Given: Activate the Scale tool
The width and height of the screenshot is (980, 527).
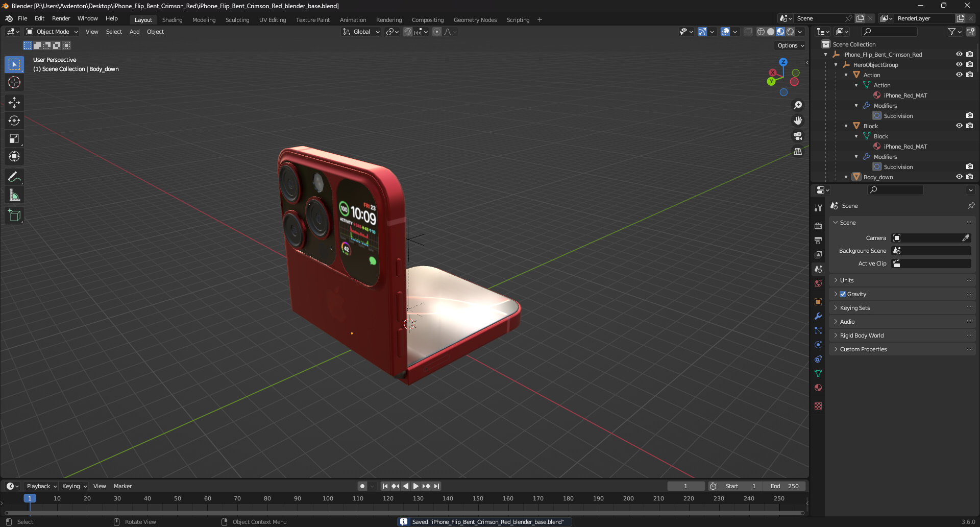Looking at the screenshot, I should (14, 138).
